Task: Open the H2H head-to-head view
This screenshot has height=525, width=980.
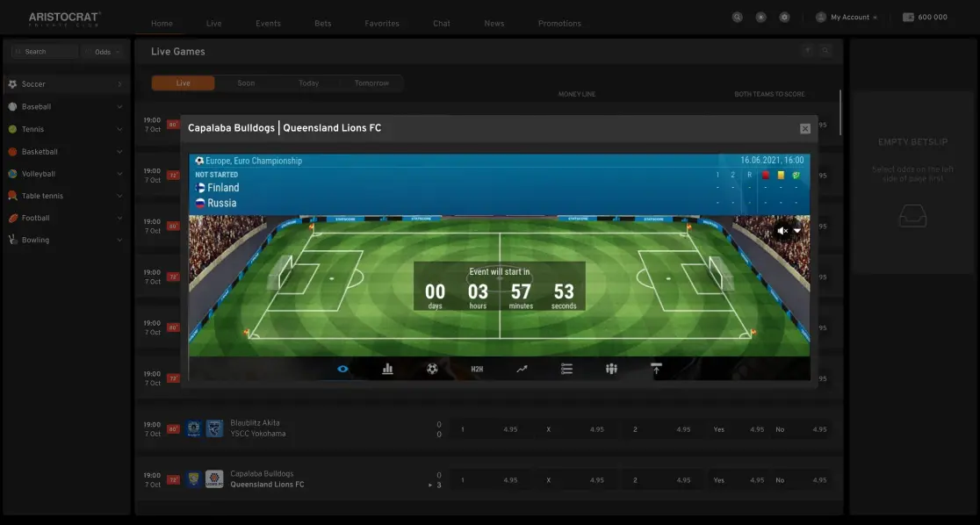Action: [x=477, y=369]
